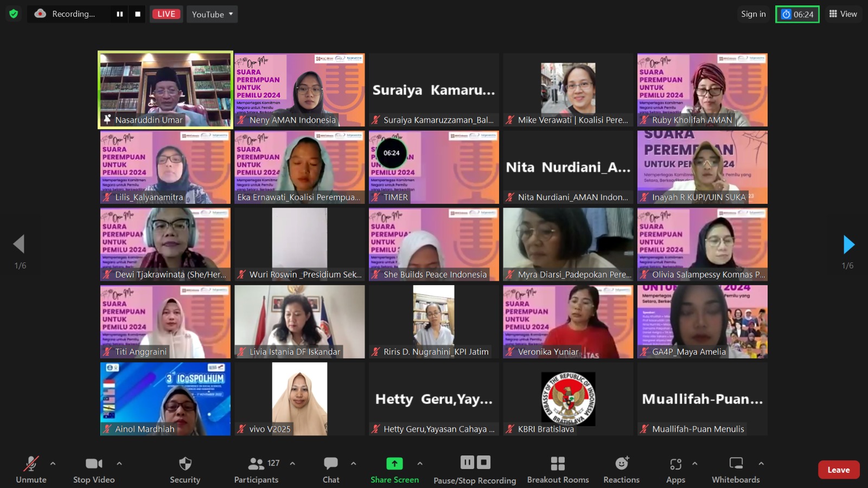Open Whiteboards
The width and height of the screenshot is (868, 488).
point(736,464)
